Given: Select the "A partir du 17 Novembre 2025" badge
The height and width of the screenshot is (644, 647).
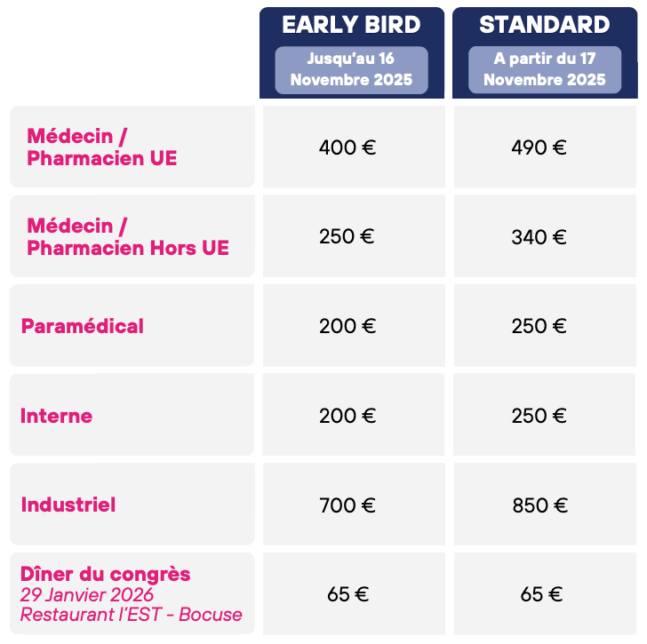Looking at the screenshot, I should [x=545, y=69].
